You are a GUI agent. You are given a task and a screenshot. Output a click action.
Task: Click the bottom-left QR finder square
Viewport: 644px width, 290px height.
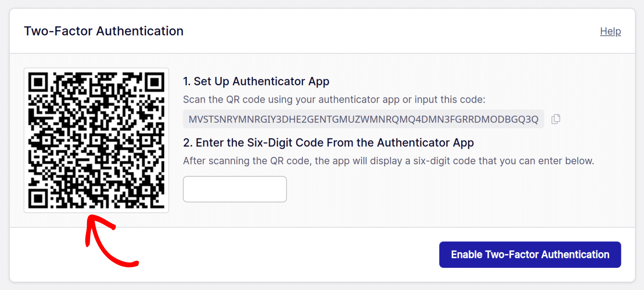39,198
